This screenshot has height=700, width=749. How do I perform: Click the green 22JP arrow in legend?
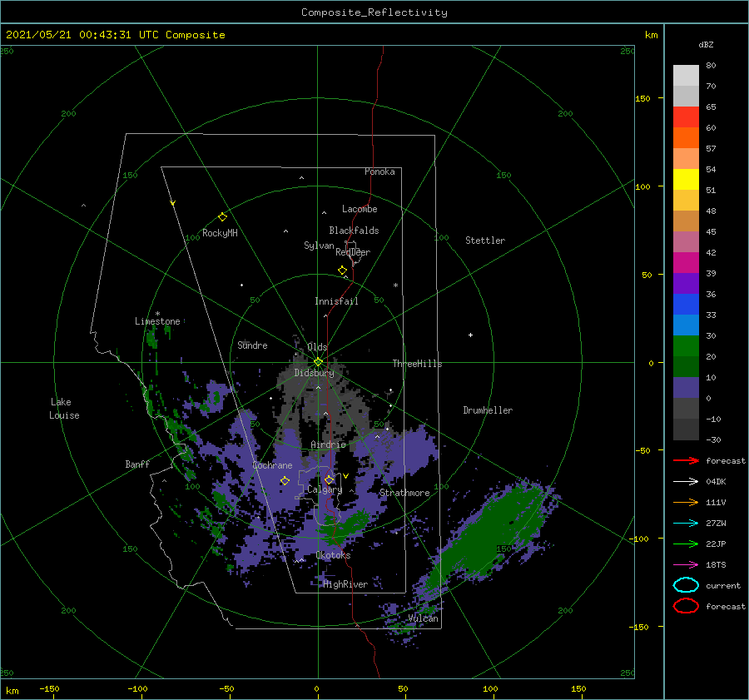tap(686, 544)
